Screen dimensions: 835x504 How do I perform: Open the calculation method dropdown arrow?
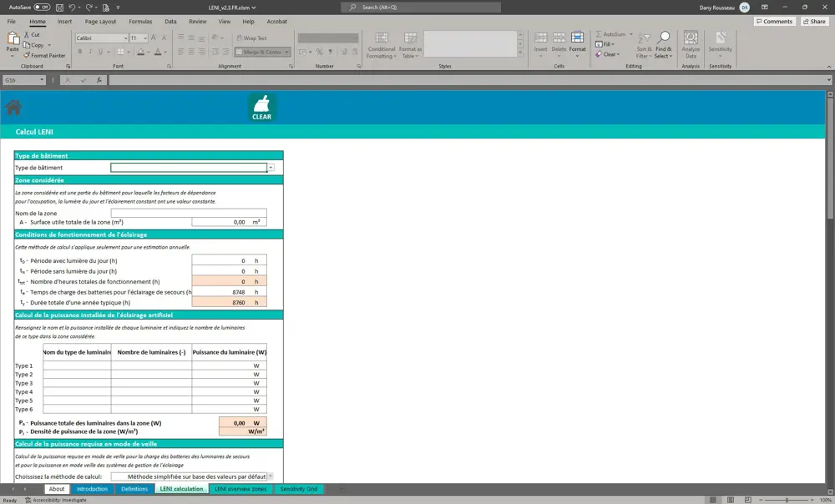(270, 476)
